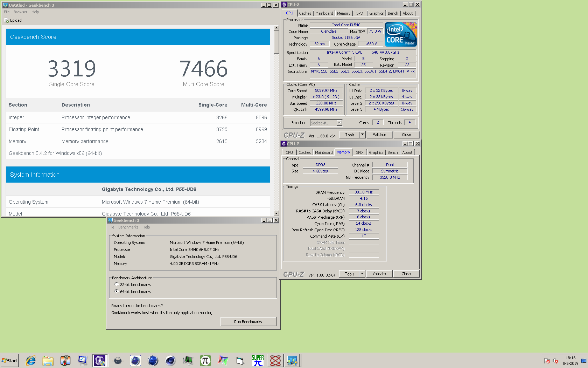Switch to Graphics tab in upper CPU-Z

(x=376, y=13)
